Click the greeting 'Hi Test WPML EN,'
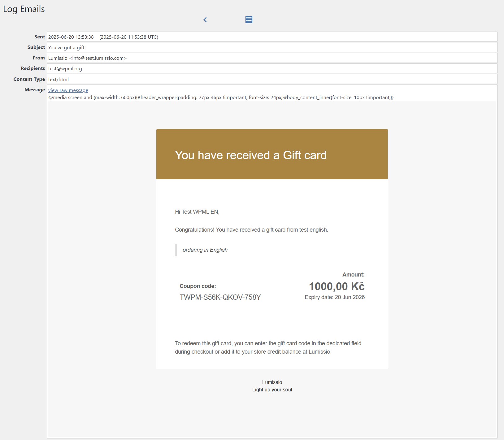The width and height of the screenshot is (504, 440). [197, 212]
